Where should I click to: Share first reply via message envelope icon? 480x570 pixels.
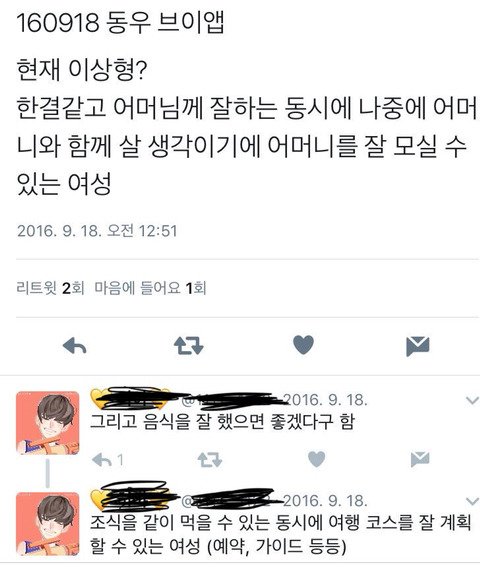[420, 459]
